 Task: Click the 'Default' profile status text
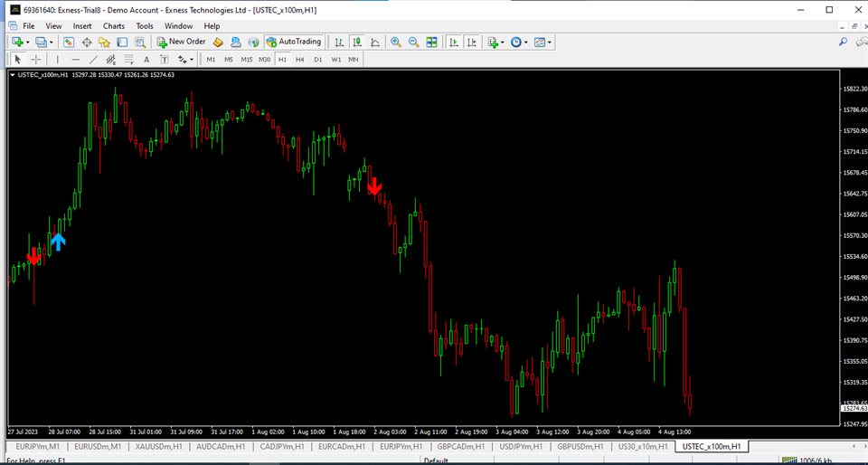tap(436, 460)
